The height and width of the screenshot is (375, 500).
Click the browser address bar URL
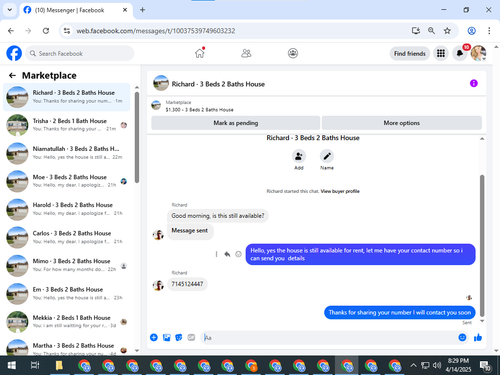(156, 31)
